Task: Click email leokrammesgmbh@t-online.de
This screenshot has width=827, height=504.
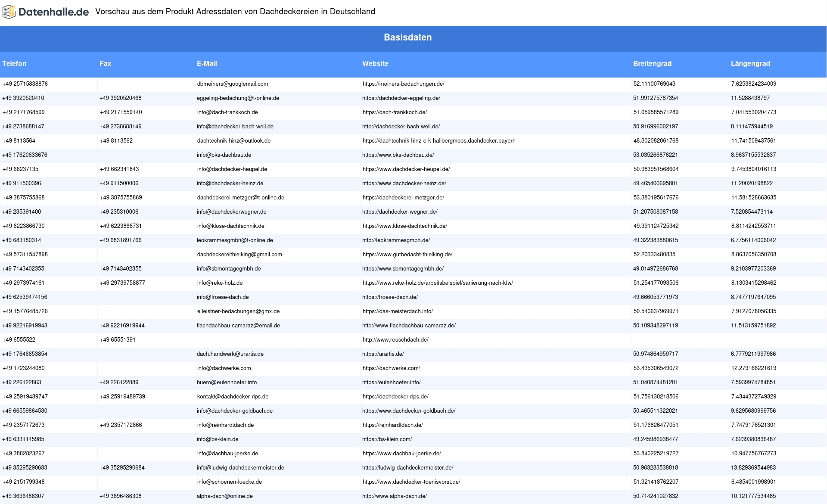Action: [235, 240]
